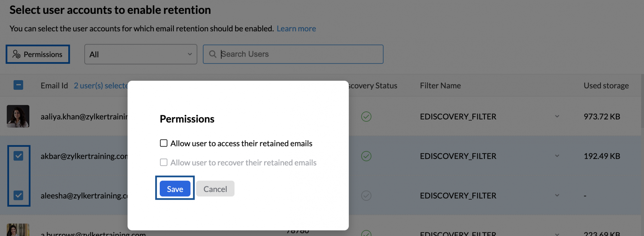Screen dimensions: 644x236
Task: Click inside the Search Users field
Action: [290, 54]
